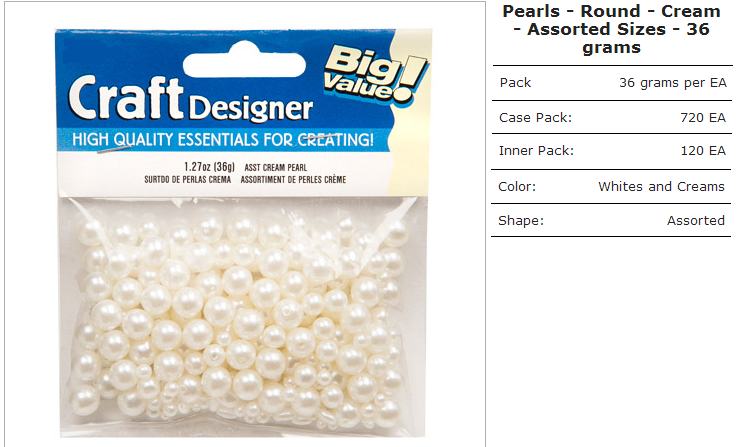Click the Big Value badge on package
The height and width of the screenshot is (447, 741).
coord(376,73)
